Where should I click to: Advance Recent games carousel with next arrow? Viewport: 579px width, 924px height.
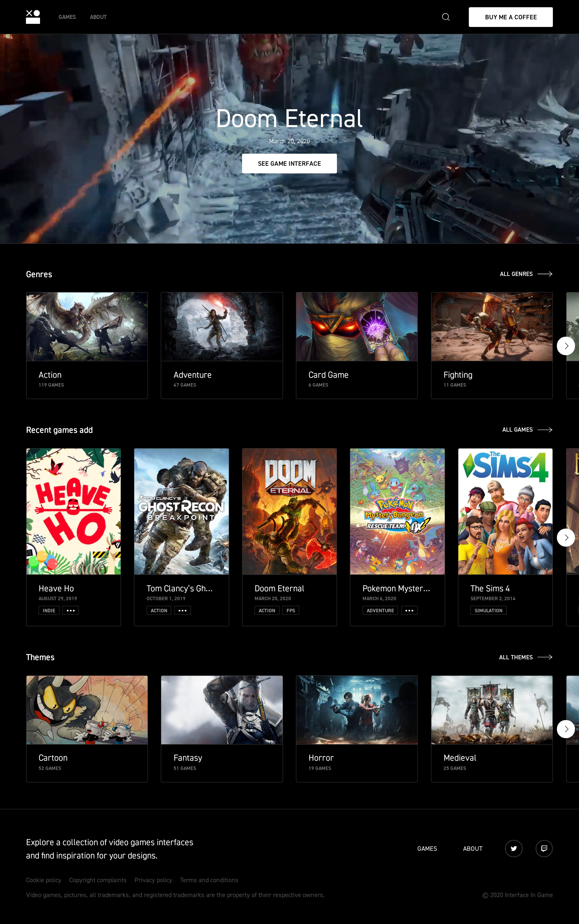pyautogui.click(x=566, y=537)
